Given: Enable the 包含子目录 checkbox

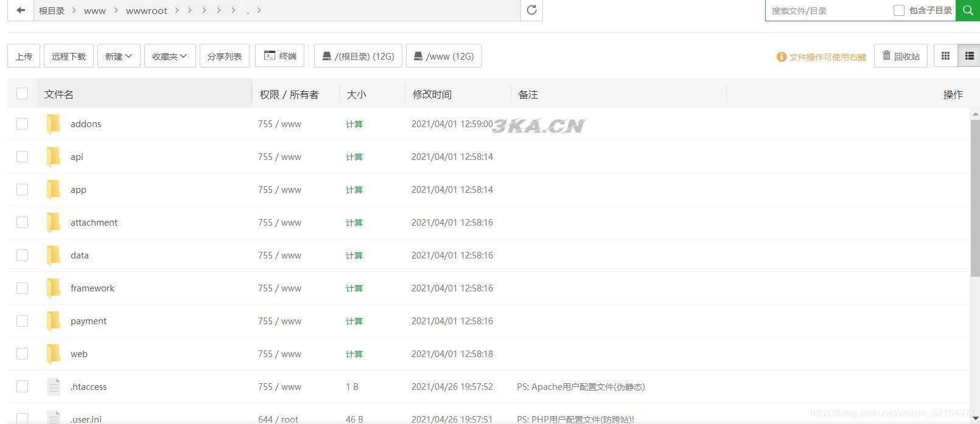Looking at the screenshot, I should pos(898,10).
